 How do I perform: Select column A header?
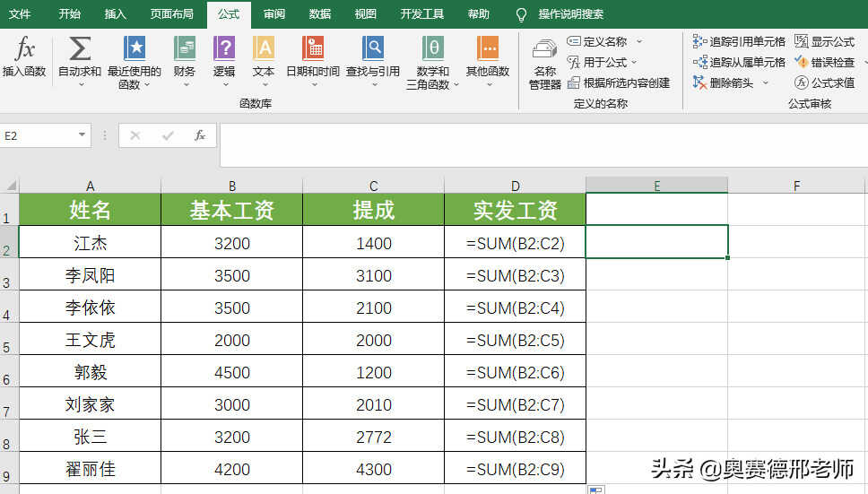(91, 186)
